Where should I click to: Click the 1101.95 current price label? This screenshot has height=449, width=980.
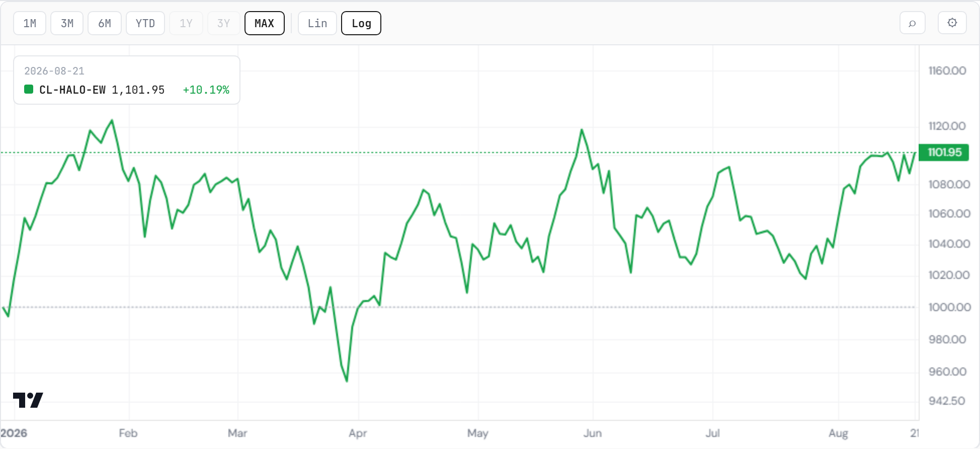944,153
